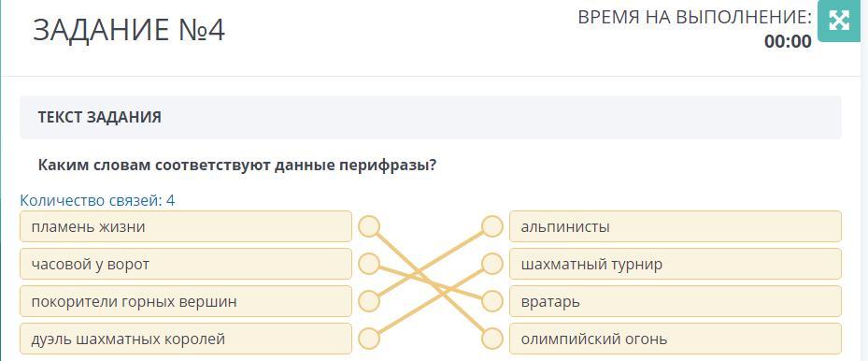This screenshot has width=868, height=361.
Task: Click the 'Количество связей: 4' label
Action: pyautogui.click(x=97, y=200)
